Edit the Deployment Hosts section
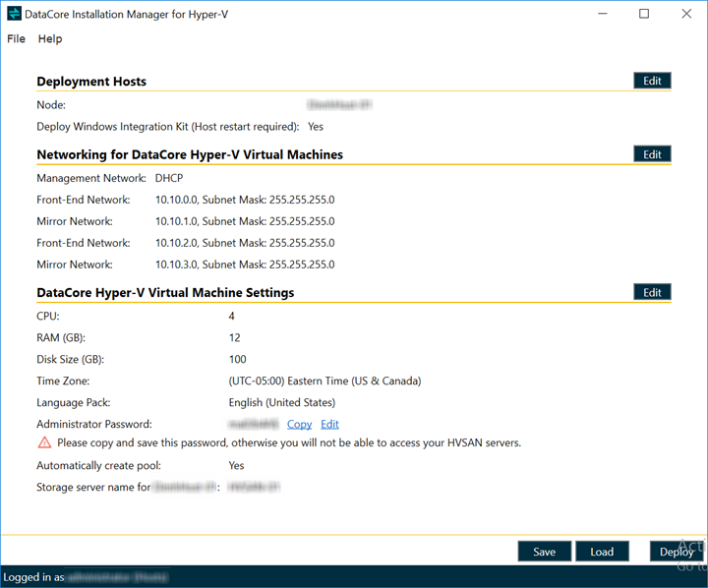 click(x=652, y=82)
